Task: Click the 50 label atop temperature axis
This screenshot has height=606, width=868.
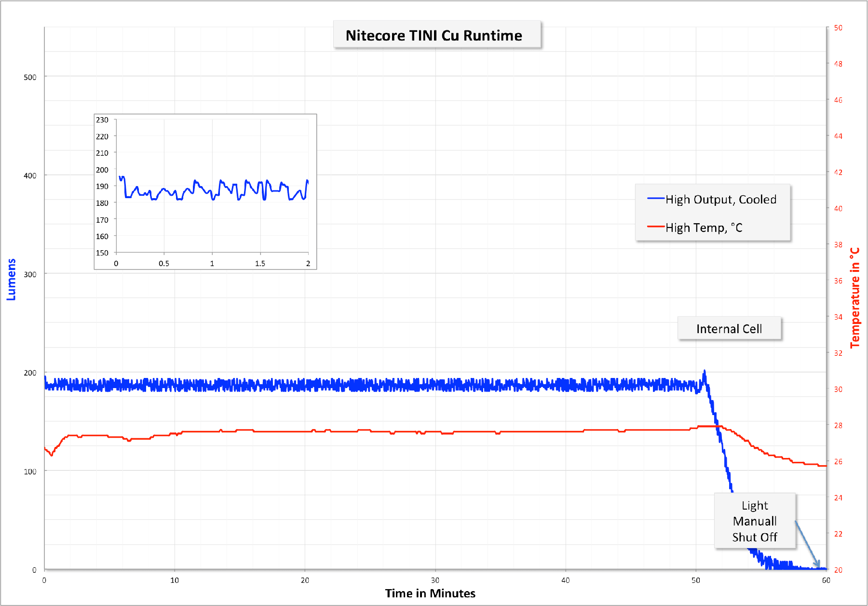Action: pos(838,28)
